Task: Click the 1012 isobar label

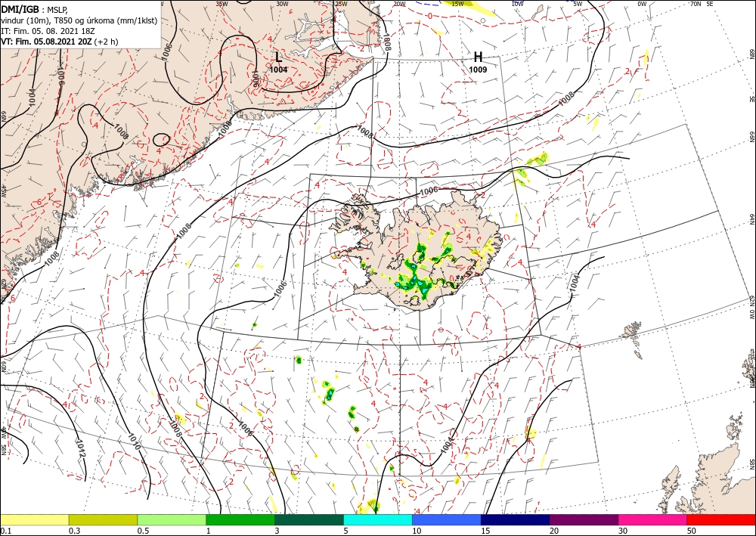Action: click(x=81, y=448)
